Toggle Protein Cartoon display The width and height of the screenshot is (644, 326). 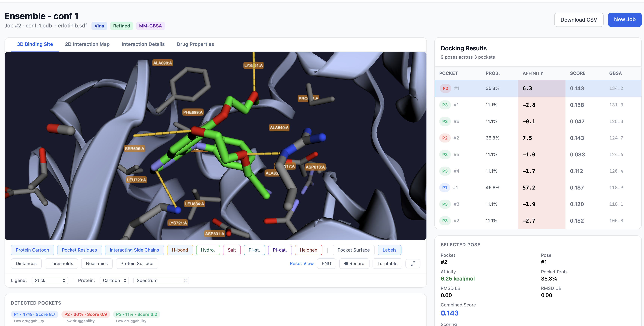click(x=32, y=250)
